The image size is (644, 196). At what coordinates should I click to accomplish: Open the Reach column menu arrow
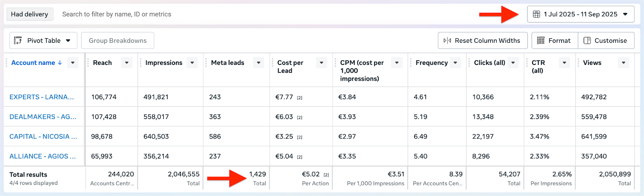[127, 63]
